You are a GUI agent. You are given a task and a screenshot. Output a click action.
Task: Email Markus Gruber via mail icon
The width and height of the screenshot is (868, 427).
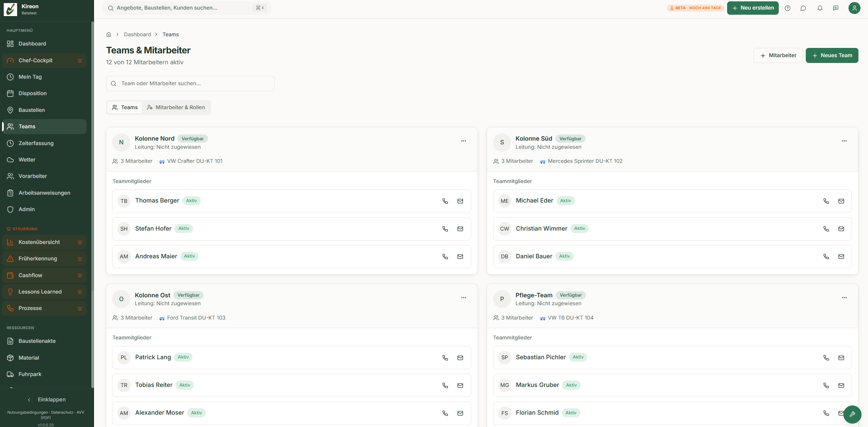coord(841,386)
